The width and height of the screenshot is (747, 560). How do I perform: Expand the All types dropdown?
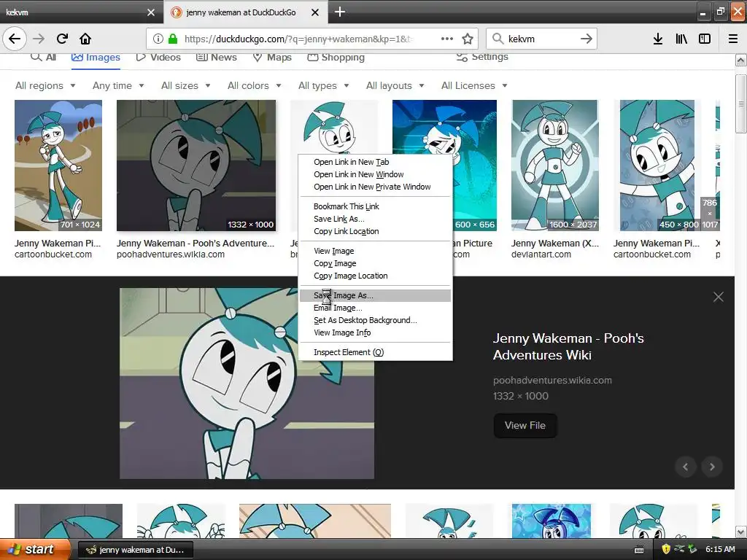(324, 86)
